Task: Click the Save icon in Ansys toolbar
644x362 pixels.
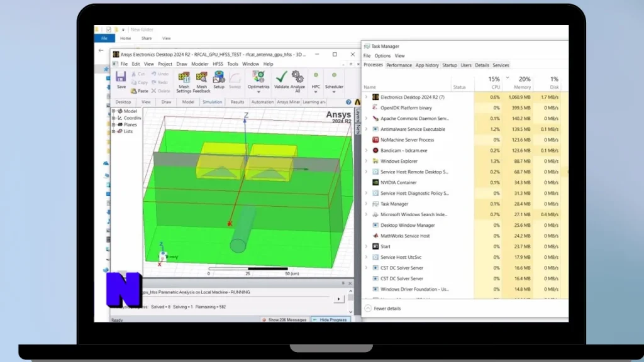Action: pos(121,77)
